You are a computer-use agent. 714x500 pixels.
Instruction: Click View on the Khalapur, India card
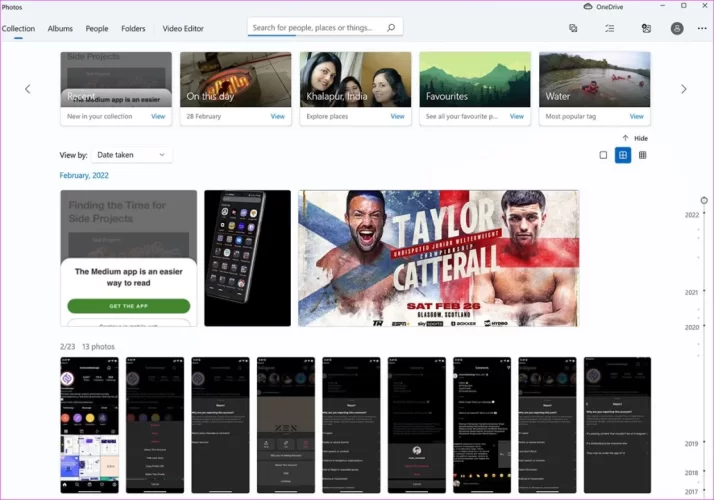click(397, 117)
